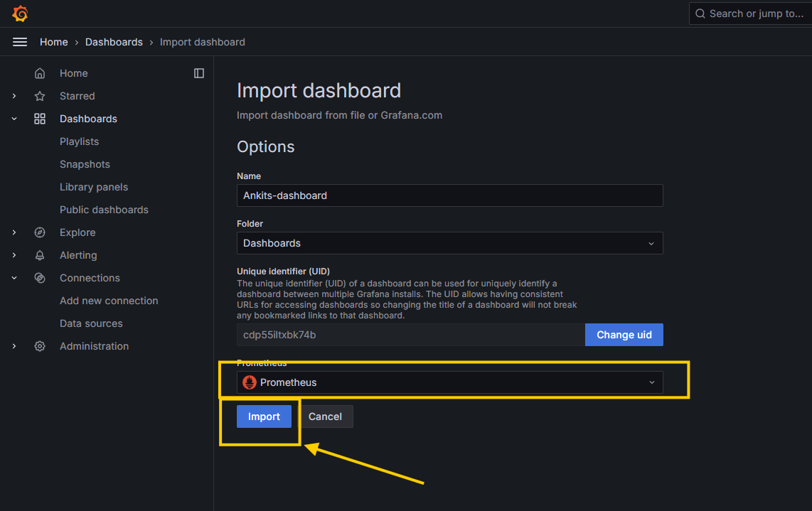Screen dimensions: 812x511
Task: Click the Search or jump to box
Action: pyautogui.click(x=750, y=14)
